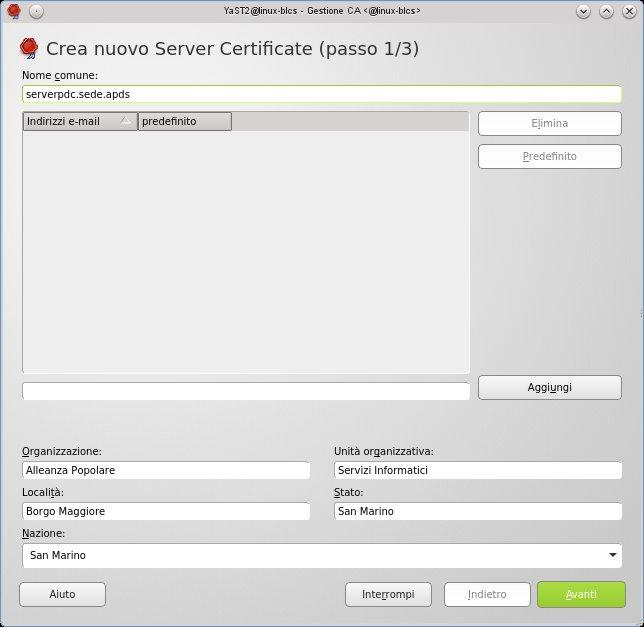Click the Predefinito button on the right
Viewport: 644px width, 627px height.
[x=549, y=157]
